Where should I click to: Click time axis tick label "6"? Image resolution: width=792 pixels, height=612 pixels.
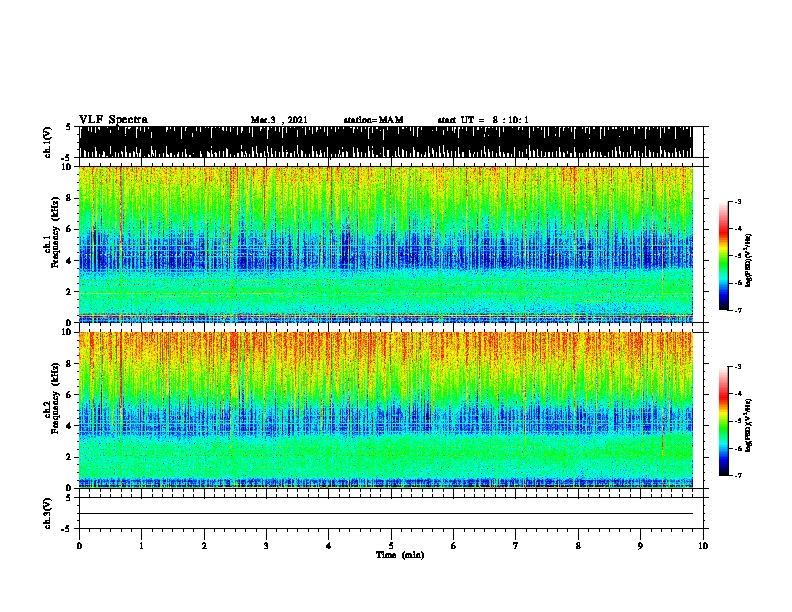454,546
